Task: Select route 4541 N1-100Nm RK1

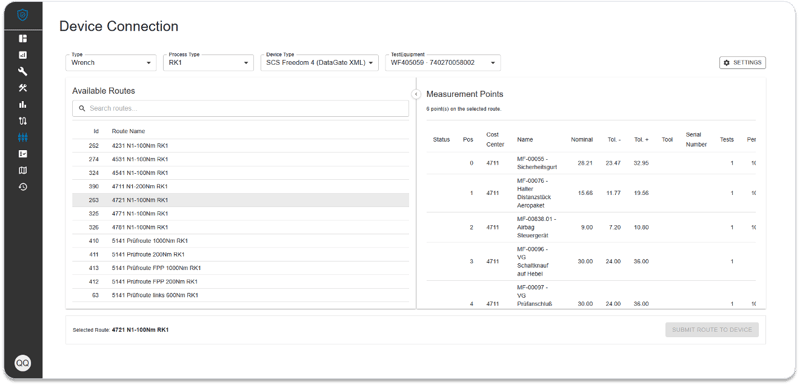Action: pos(240,173)
